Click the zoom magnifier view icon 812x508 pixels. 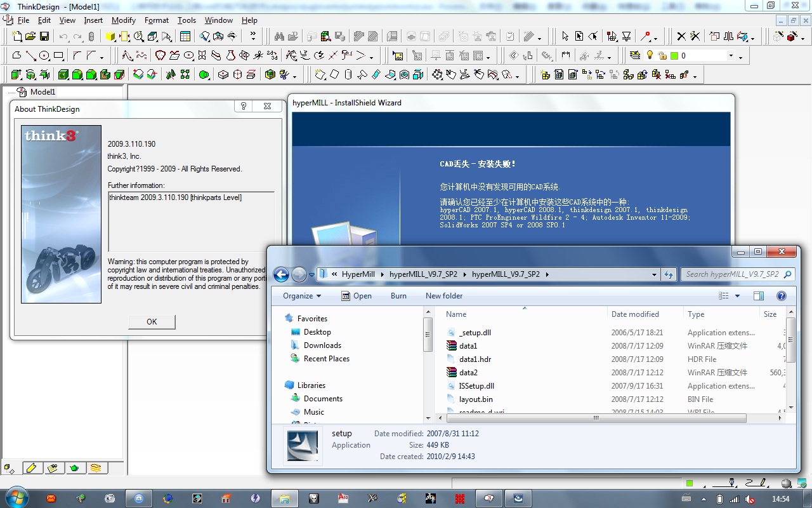pos(138,36)
